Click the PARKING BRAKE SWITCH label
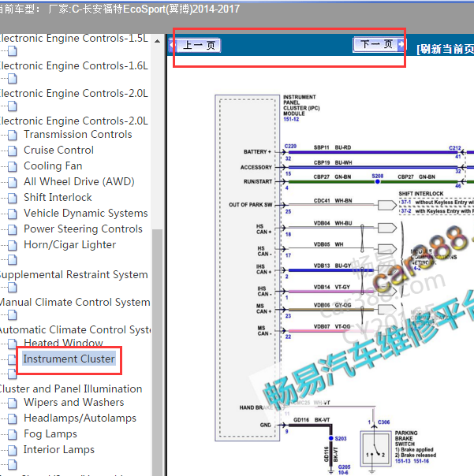 406,438
